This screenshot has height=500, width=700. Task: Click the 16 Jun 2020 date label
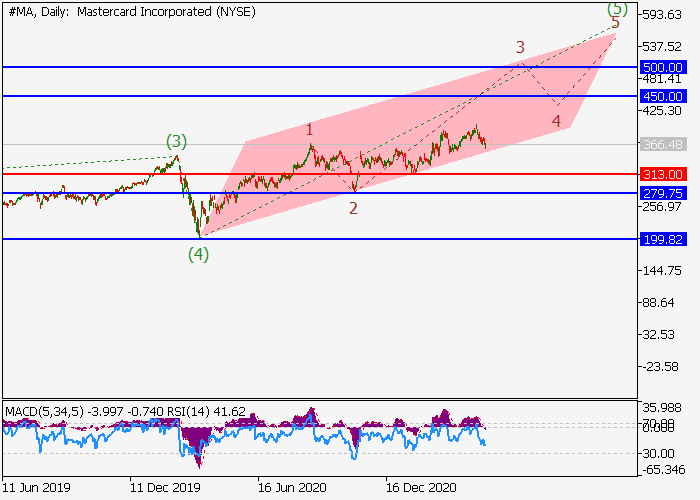(x=292, y=487)
